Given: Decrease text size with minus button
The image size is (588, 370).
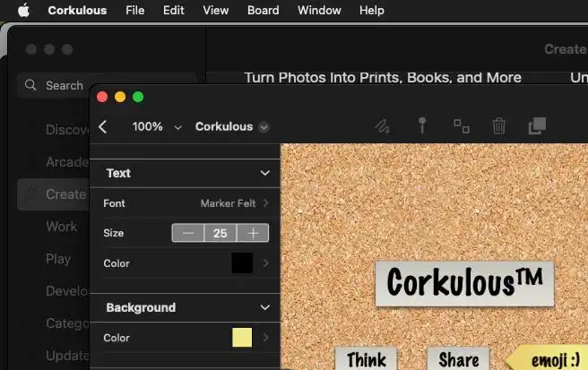Looking at the screenshot, I should [x=188, y=233].
